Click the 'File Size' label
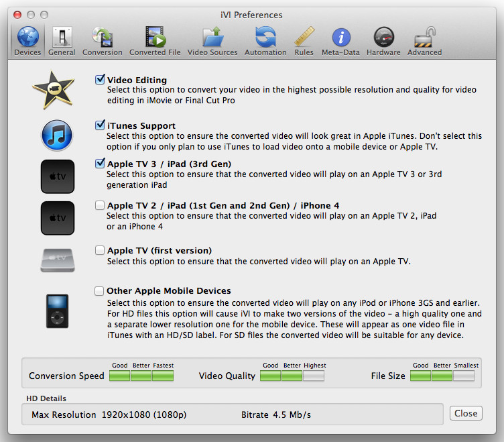This screenshot has width=504, height=442. pyautogui.click(x=388, y=376)
